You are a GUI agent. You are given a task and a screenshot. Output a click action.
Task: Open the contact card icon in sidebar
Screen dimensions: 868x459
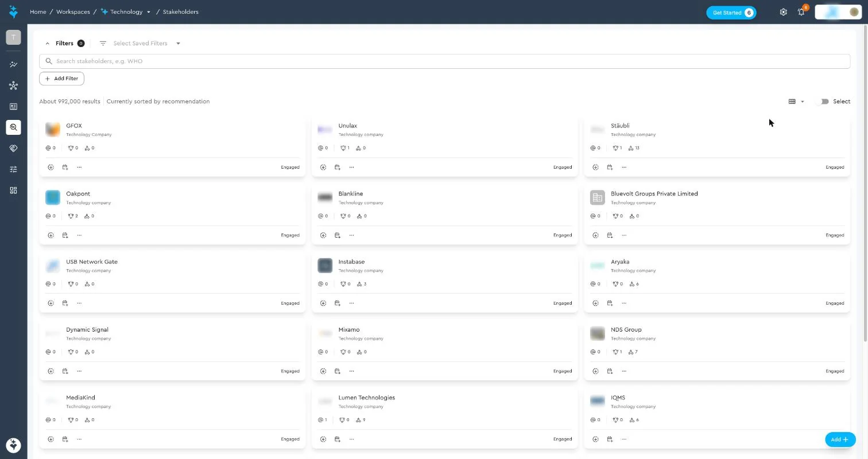coord(13,107)
